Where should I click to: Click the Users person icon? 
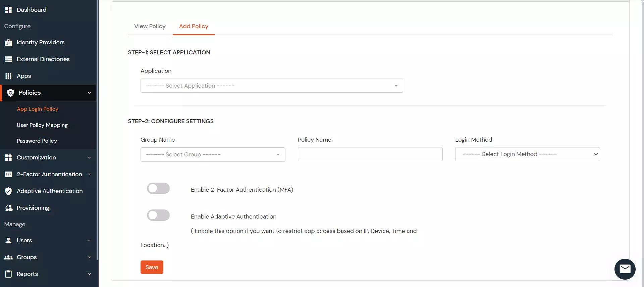pos(8,240)
